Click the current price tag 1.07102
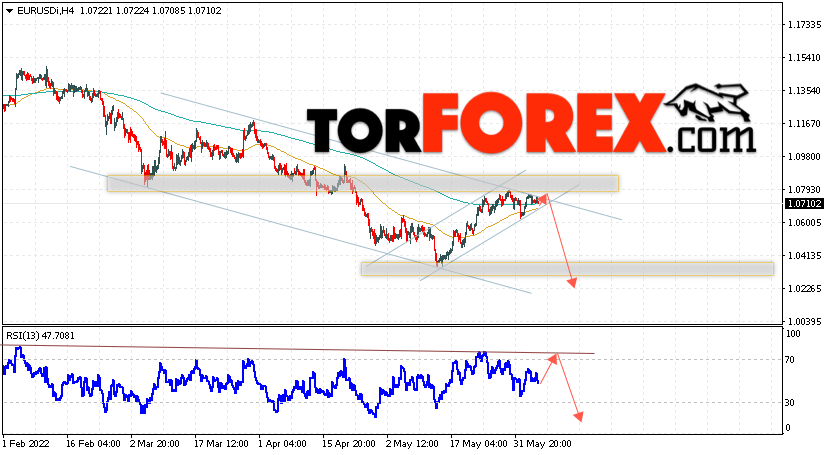 (805, 204)
